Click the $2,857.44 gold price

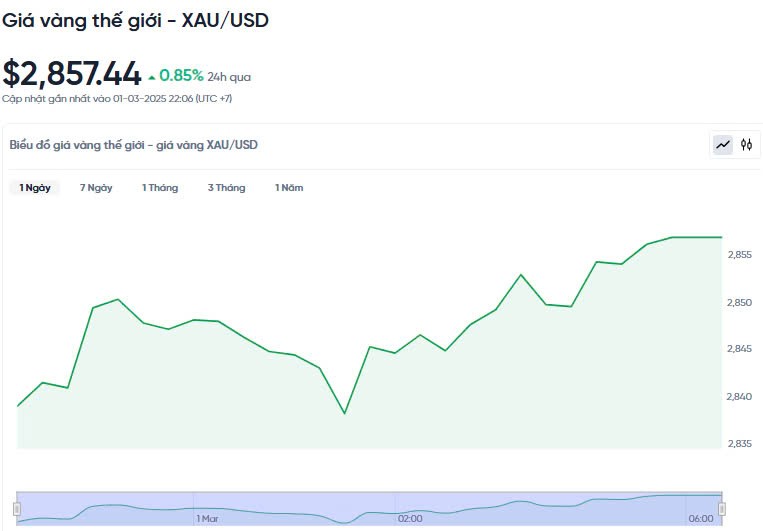point(72,73)
